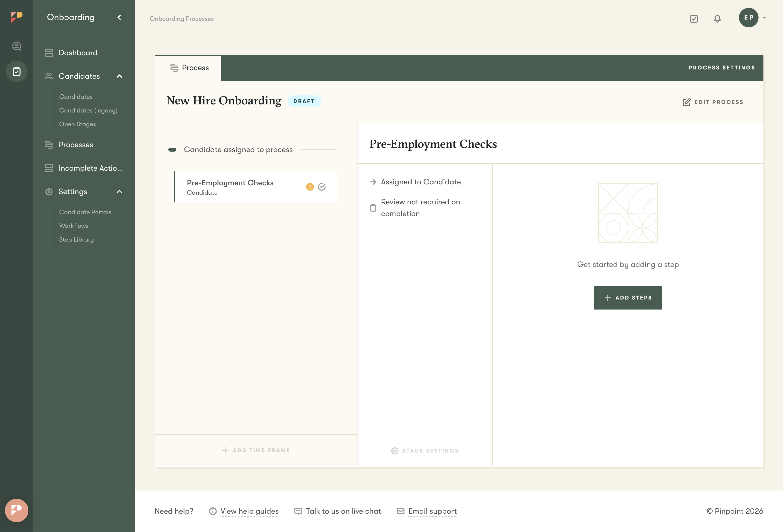Open the recruitment module icon in left rail
This screenshot has height=532, width=783.
(16, 46)
